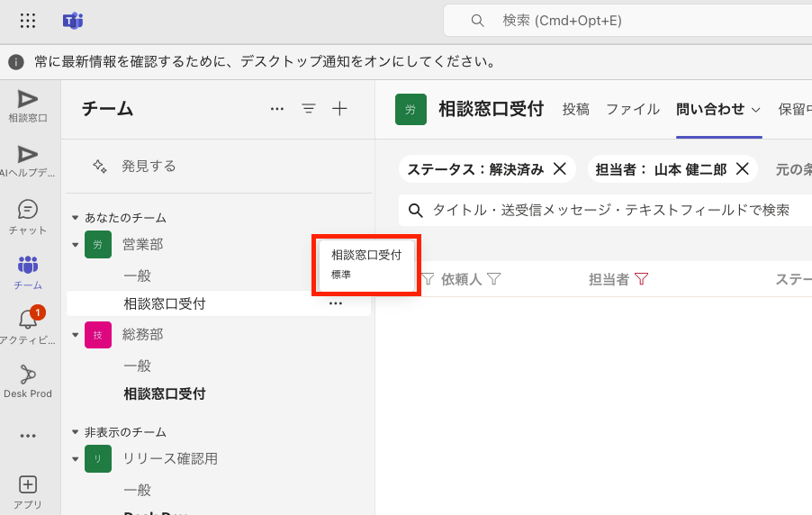The image size is (812, 515).
Task: Click the filter icon in チーム header
Action: pos(309,109)
